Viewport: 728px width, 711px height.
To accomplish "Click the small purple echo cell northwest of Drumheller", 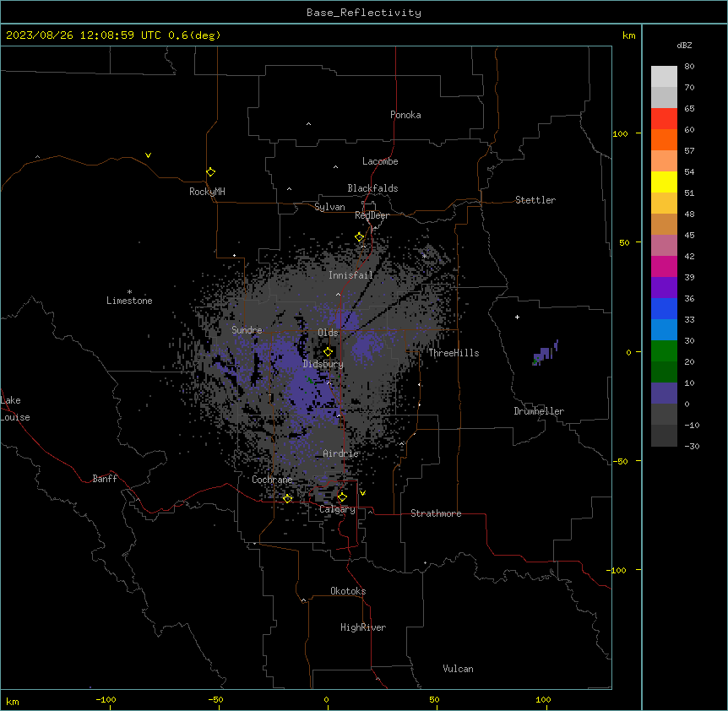I will pos(545,354).
